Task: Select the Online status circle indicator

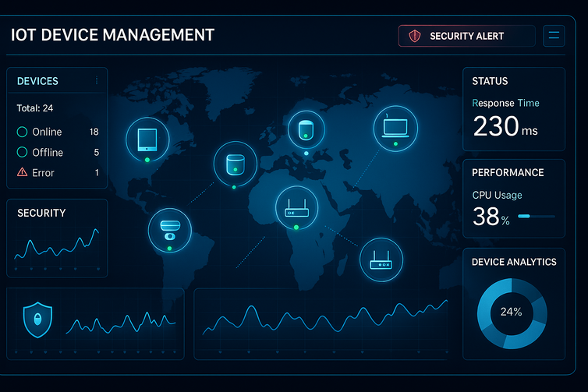Action: pyautogui.click(x=22, y=132)
